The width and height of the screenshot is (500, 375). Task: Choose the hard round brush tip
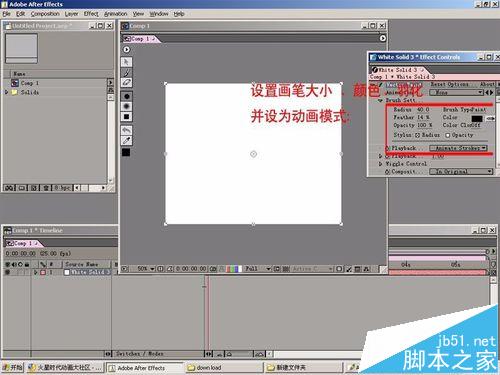tap(126, 96)
